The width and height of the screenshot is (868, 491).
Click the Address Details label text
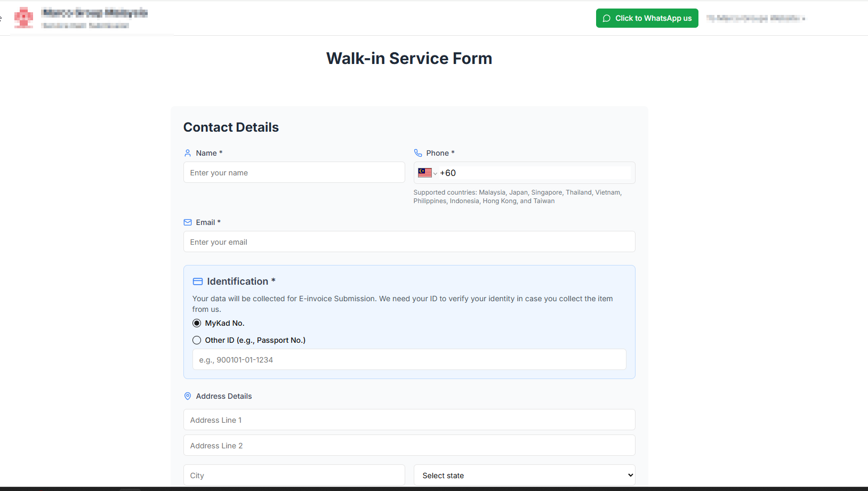tap(224, 396)
